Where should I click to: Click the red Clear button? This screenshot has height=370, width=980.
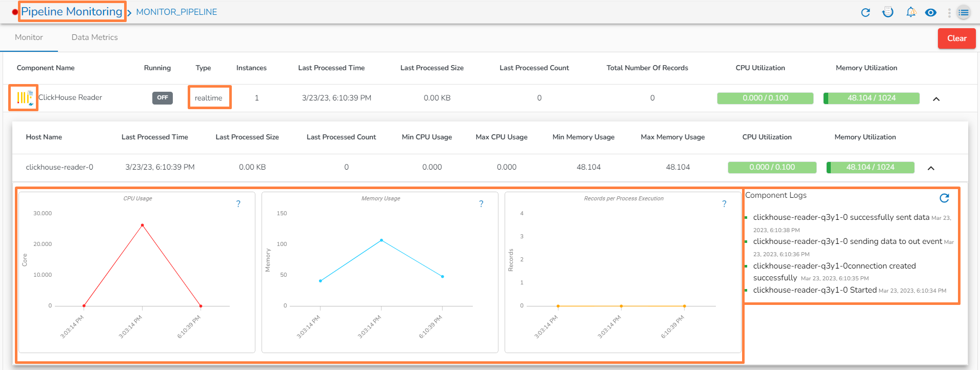point(957,38)
